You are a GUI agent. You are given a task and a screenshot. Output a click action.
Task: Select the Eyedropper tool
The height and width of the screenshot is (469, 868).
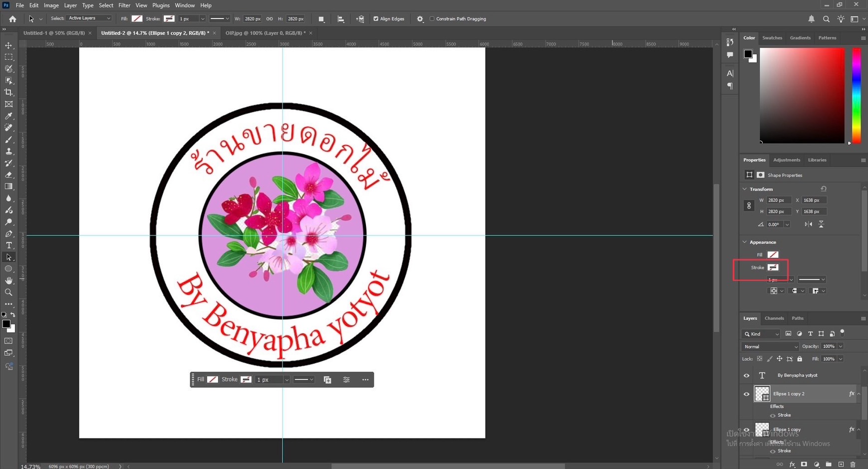pos(8,116)
